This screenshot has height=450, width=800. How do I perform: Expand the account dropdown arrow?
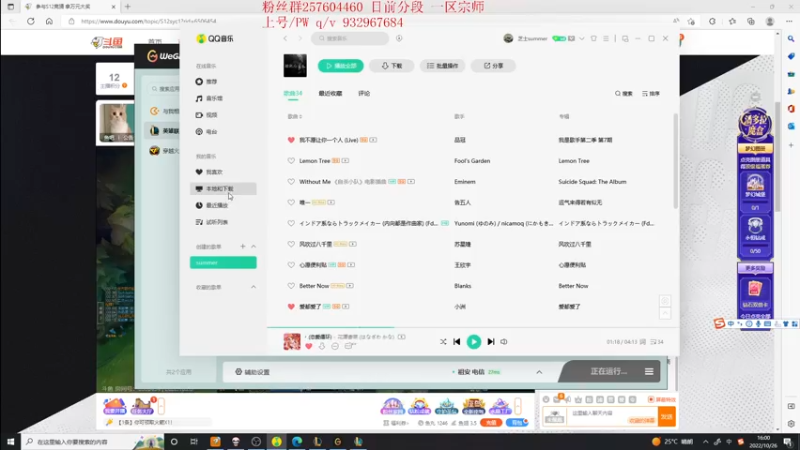click(x=582, y=38)
